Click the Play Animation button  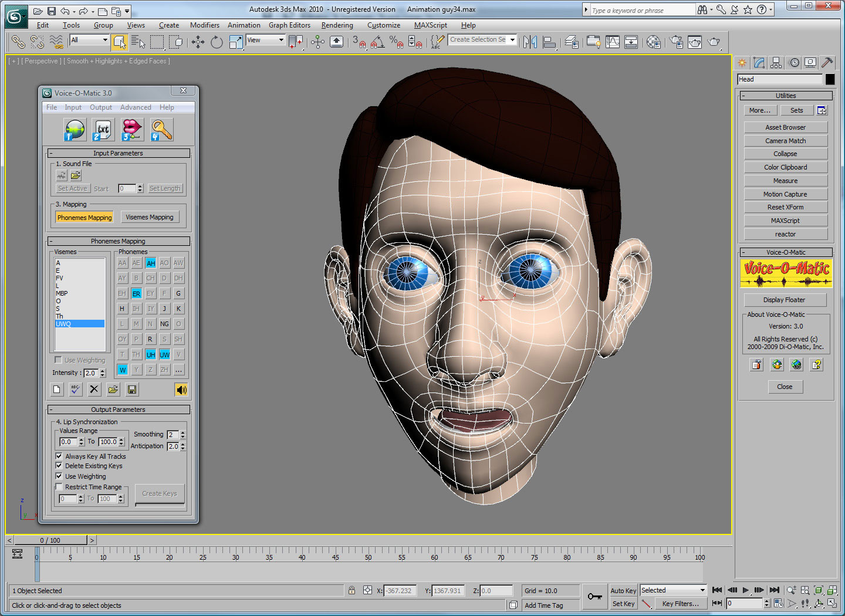click(x=745, y=590)
